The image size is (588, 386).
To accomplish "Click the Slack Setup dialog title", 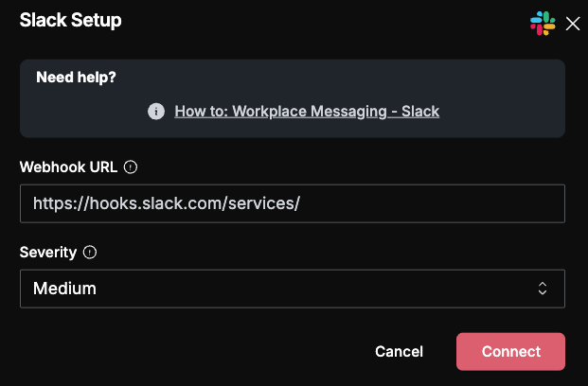I will point(70,20).
